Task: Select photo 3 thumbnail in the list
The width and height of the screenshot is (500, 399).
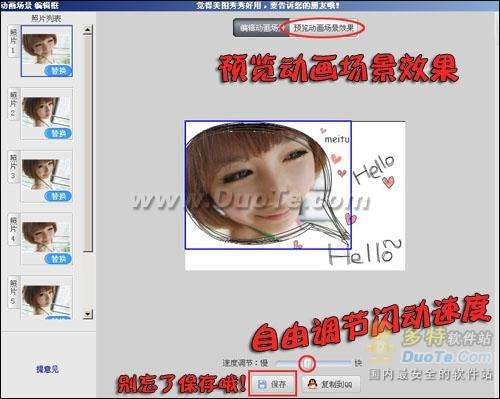Action: [47, 176]
